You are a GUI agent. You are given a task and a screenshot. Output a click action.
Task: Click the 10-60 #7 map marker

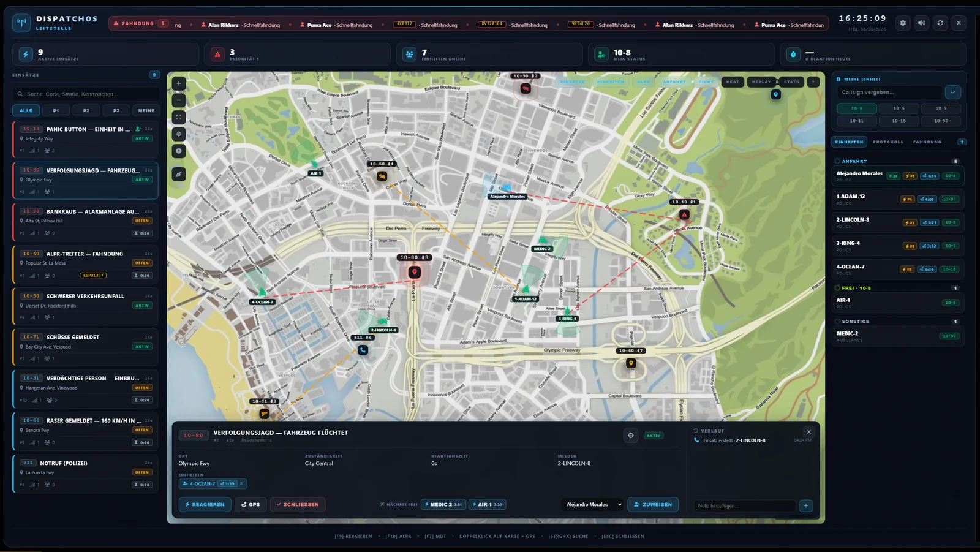pyautogui.click(x=631, y=363)
